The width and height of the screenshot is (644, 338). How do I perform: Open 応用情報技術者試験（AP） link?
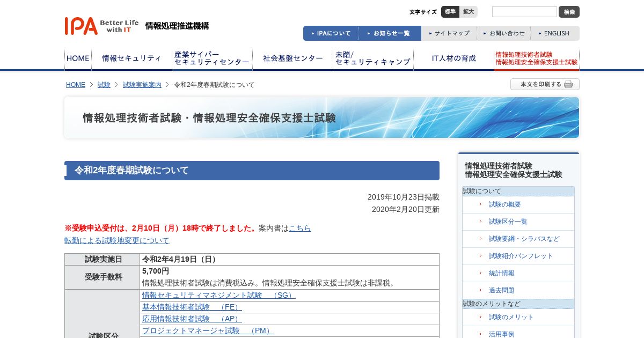coord(192,319)
